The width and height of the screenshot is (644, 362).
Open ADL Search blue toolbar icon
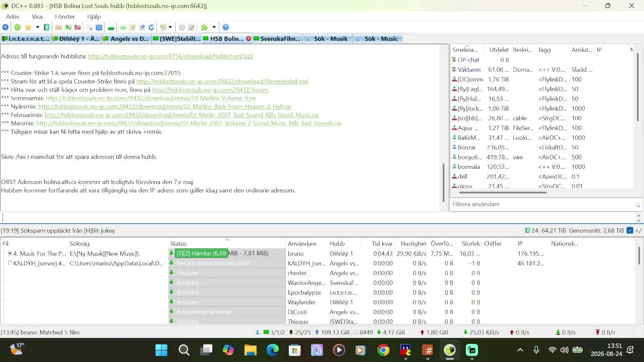99,27
